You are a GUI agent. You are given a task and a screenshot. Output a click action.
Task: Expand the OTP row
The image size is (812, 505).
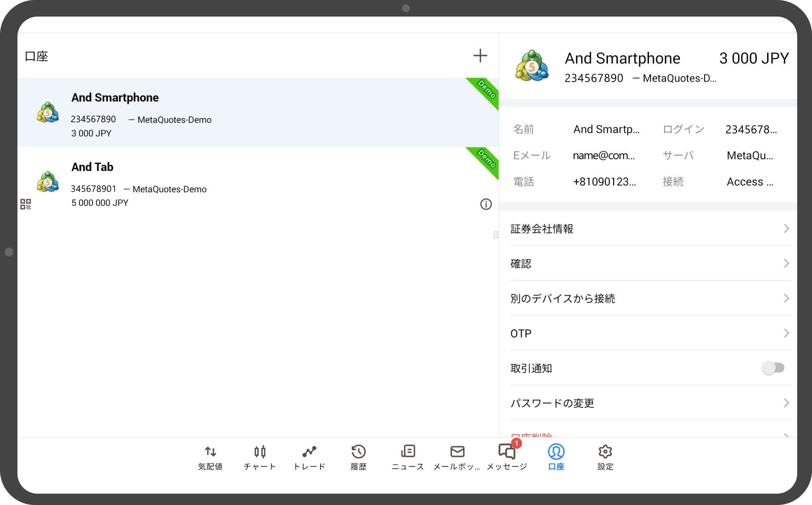(650, 334)
